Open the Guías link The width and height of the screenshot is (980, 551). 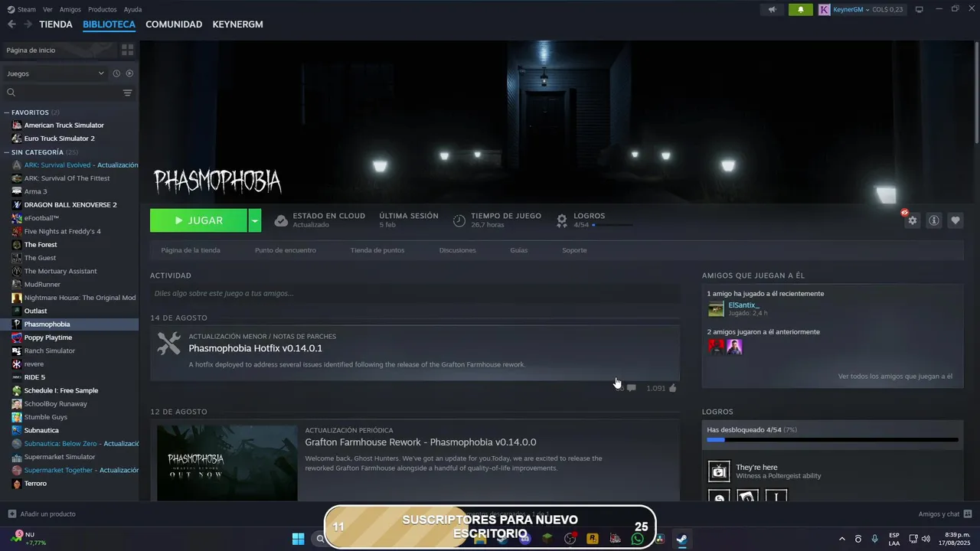tap(519, 250)
